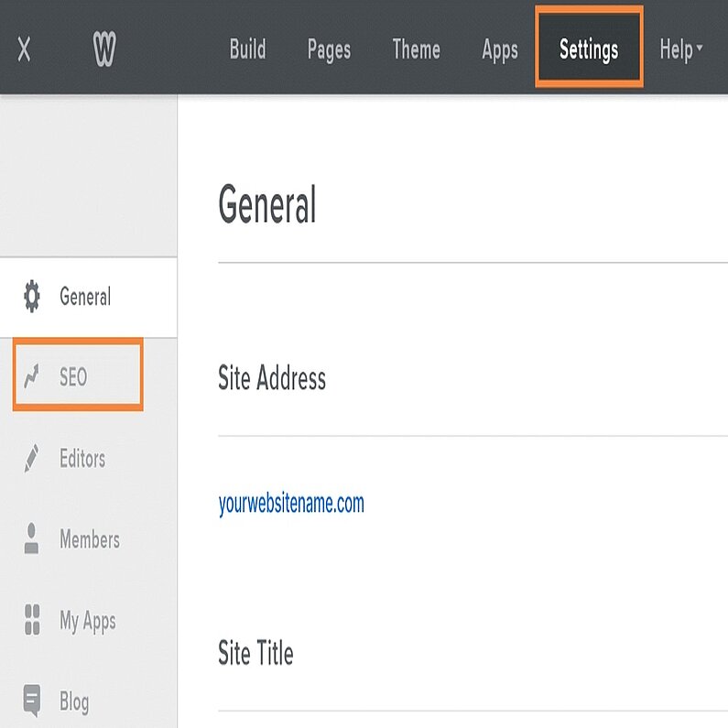Click the My Apps grid icon
The height and width of the screenshot is (728, 728).
point(32,620)
